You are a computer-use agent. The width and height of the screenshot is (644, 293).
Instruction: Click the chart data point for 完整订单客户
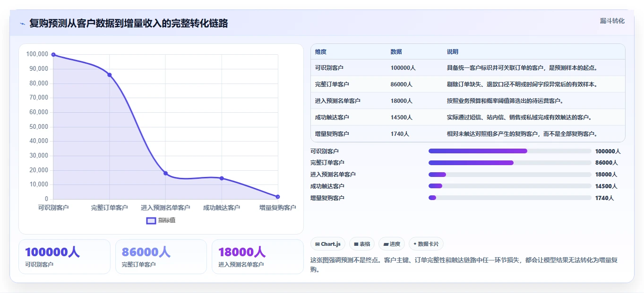(x=110, y=75)
